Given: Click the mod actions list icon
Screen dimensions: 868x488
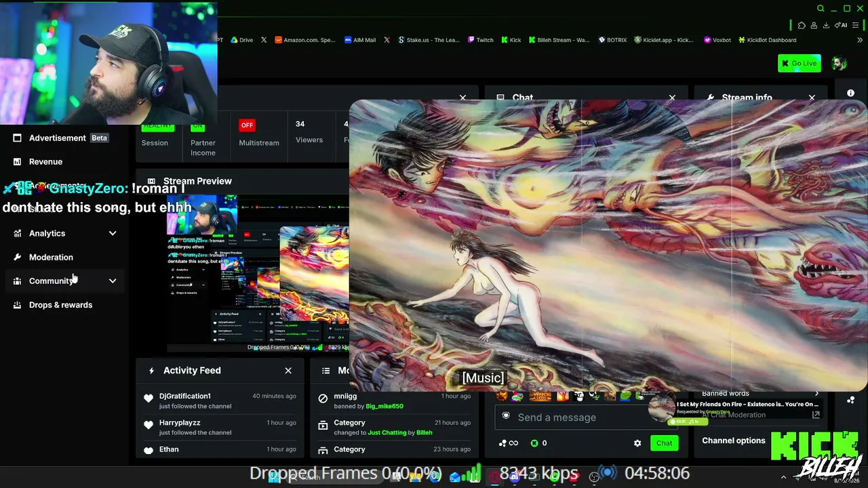Looking at the screenshot, I should [326, 371].
